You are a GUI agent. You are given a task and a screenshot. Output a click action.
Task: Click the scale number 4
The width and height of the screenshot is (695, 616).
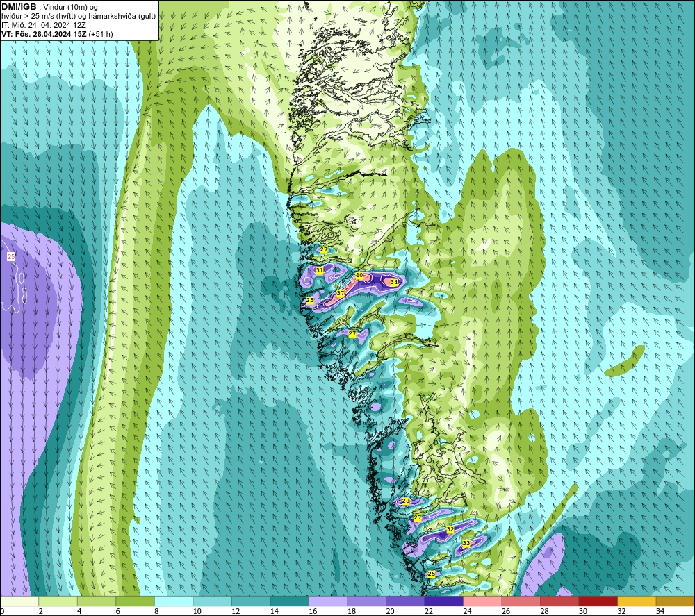[79, 611]
